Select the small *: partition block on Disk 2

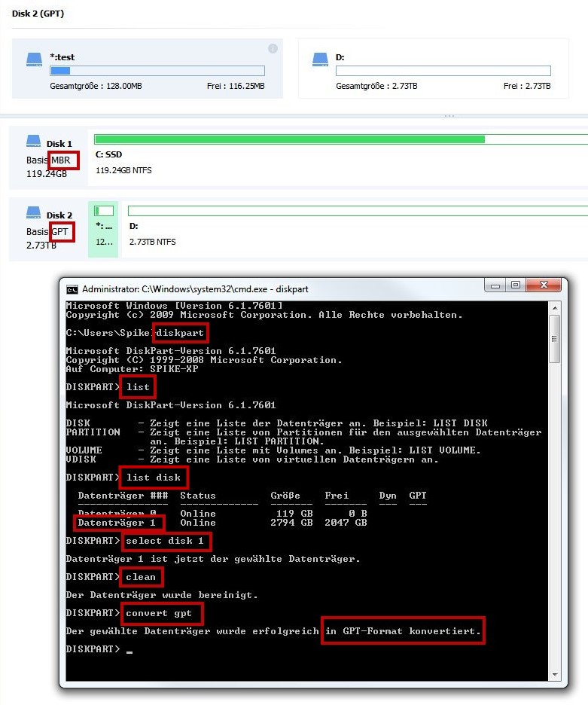(x=103, y=229)
